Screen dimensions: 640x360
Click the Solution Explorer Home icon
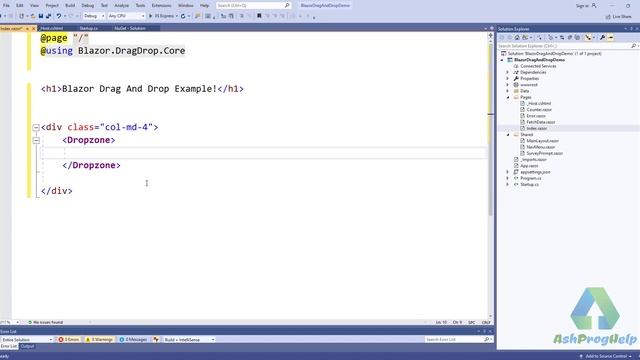point(517,38)
